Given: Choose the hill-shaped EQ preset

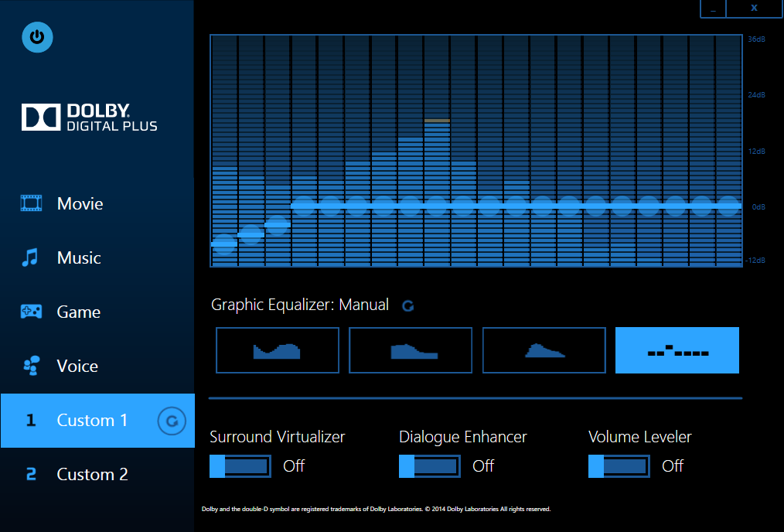Looking at the screenshot, I should click(x=544, y=350).
